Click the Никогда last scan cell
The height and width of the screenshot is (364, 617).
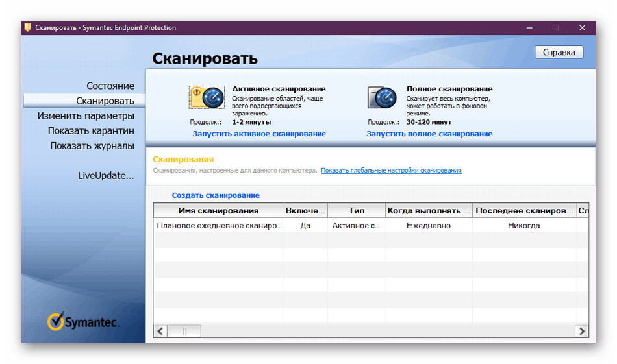[x=524, y=226]
